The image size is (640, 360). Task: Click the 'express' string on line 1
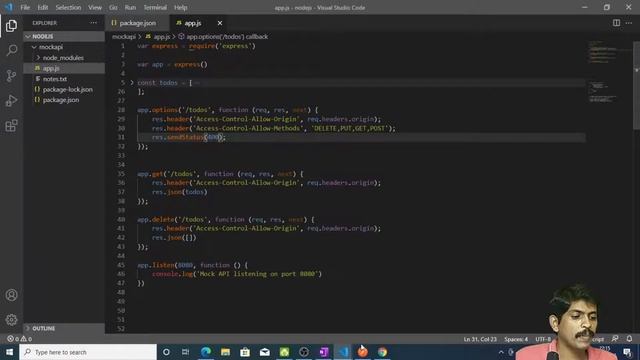coord(235,46)
